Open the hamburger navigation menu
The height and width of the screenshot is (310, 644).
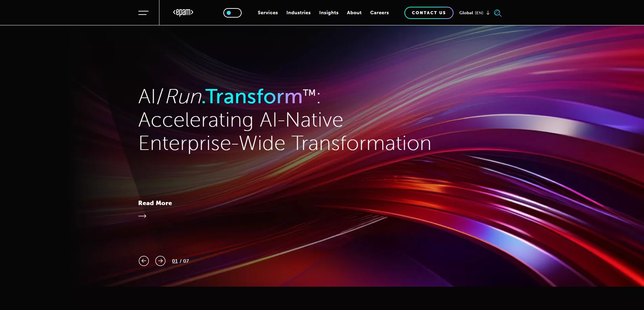pyautogui.click(x=143, y=13)
